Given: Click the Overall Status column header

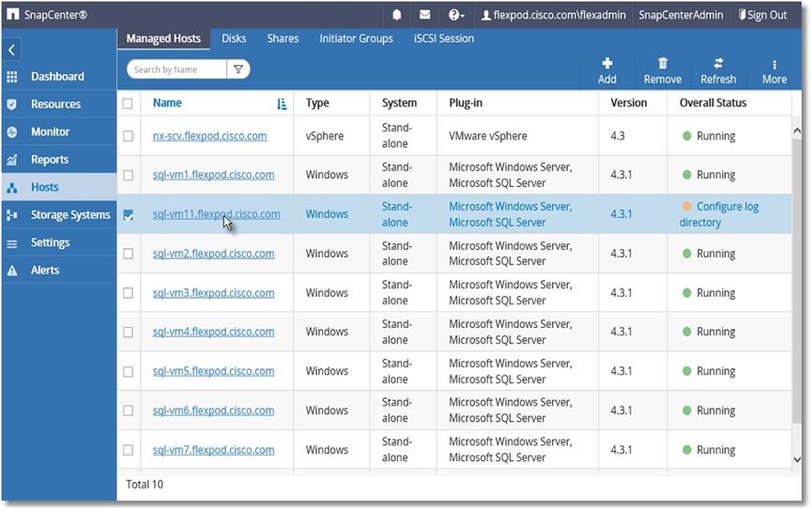Looking at the screenshot, I should click(713, 103).
